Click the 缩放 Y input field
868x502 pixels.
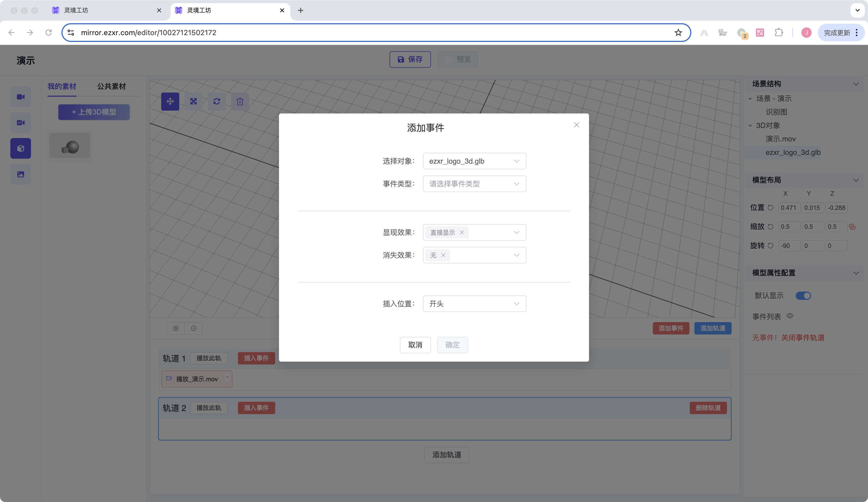tap(812, 227)
